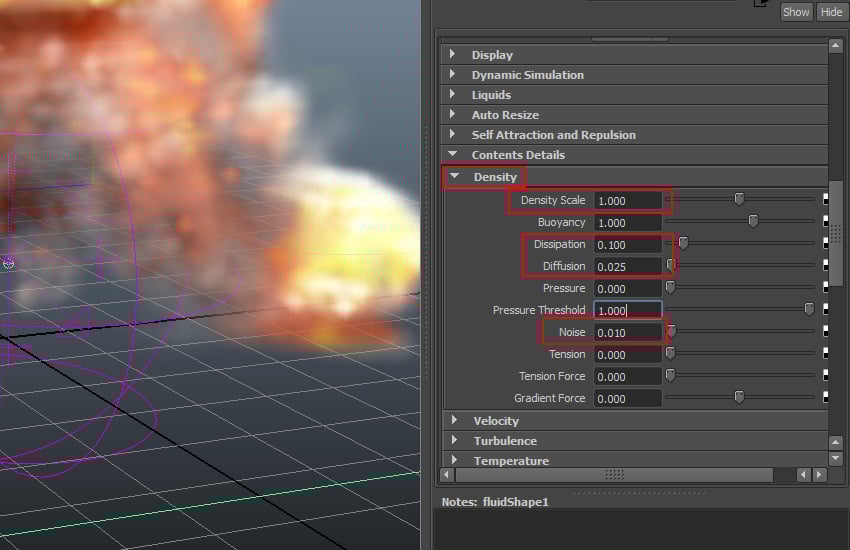Click map button beside Pressure Threshold slider
This screenshot has width=850, height=550.
click(826, 309)
